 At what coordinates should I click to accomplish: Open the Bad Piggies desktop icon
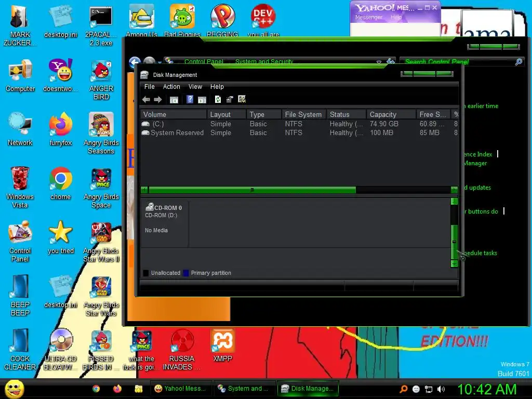(x=182, y=20)
